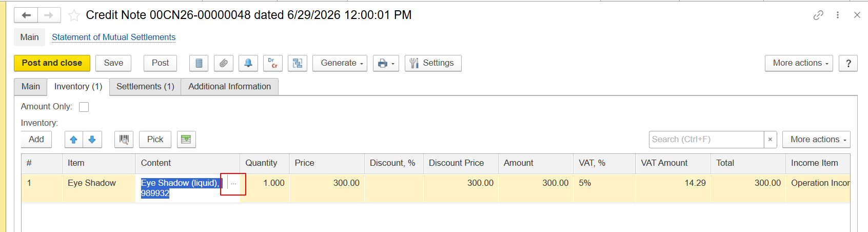
Task: Open Statement of Mutual Settlements link
Action: pos(113,37)
